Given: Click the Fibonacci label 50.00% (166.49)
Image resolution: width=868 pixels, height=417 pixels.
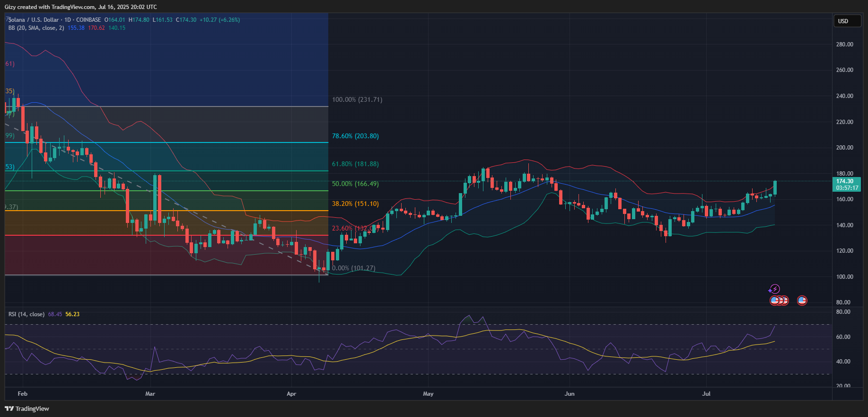Looking at the screenshot, I should point(355,184).
